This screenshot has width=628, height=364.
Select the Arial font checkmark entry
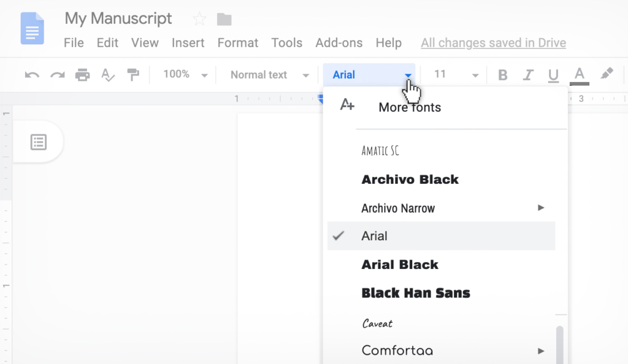pyautogui.click(x=375, y=236)
